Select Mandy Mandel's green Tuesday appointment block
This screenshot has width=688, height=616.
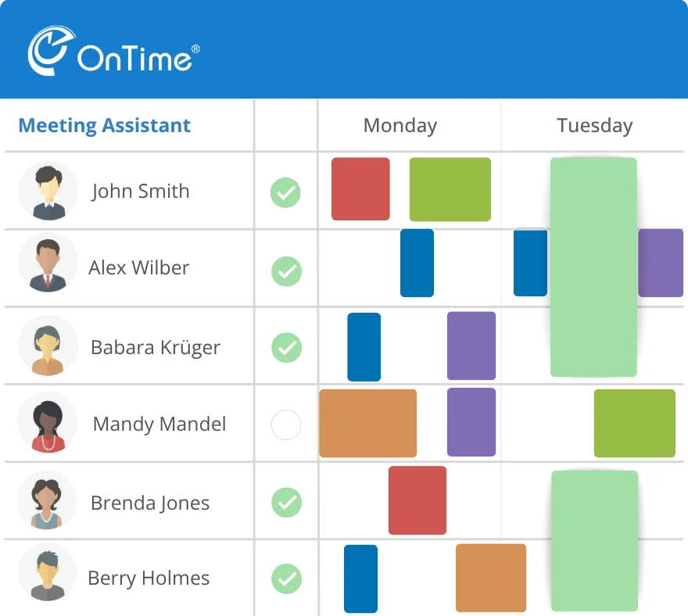[634, 423]
